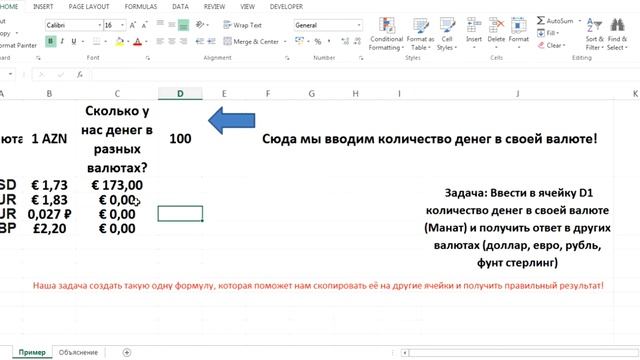Open the DEVELOPER tab
Viewport: 640px width, 360px height.
[286, 7]
